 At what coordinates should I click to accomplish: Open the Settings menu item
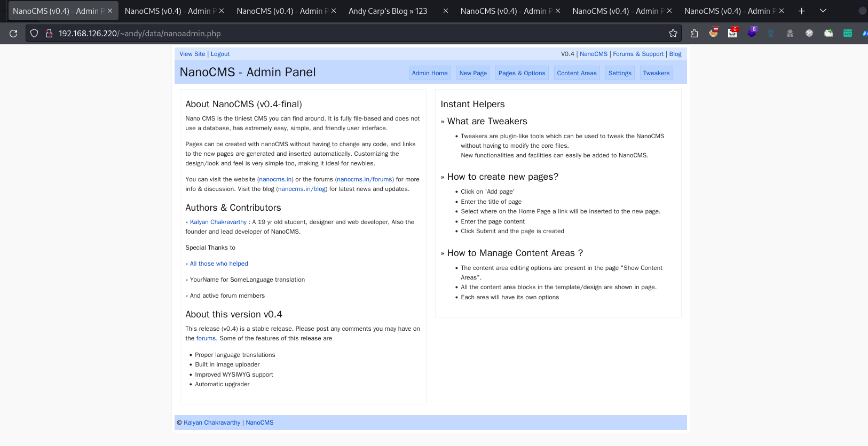(620, 73)
